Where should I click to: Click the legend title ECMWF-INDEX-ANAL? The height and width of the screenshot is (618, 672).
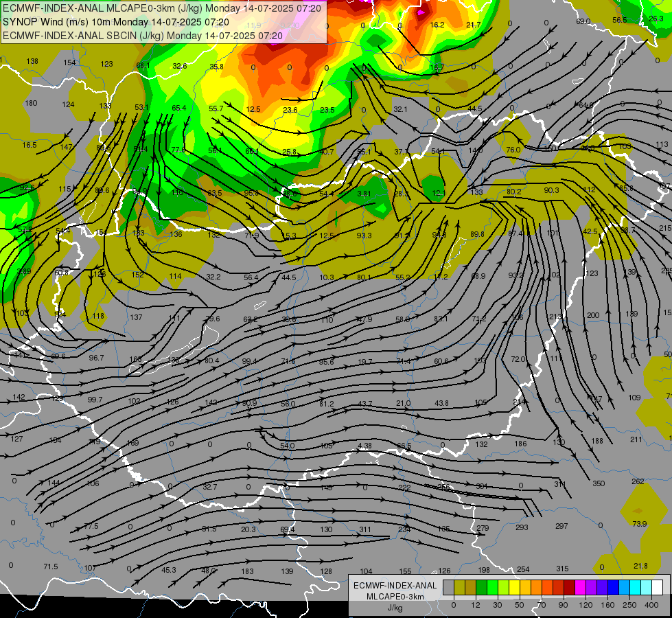pos(395,586)
